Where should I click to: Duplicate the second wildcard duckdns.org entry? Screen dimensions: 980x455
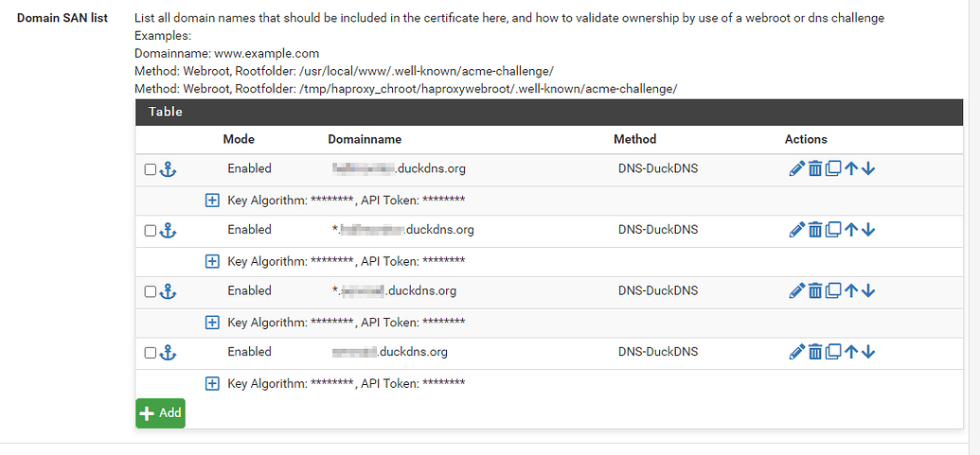coord(832,230)
